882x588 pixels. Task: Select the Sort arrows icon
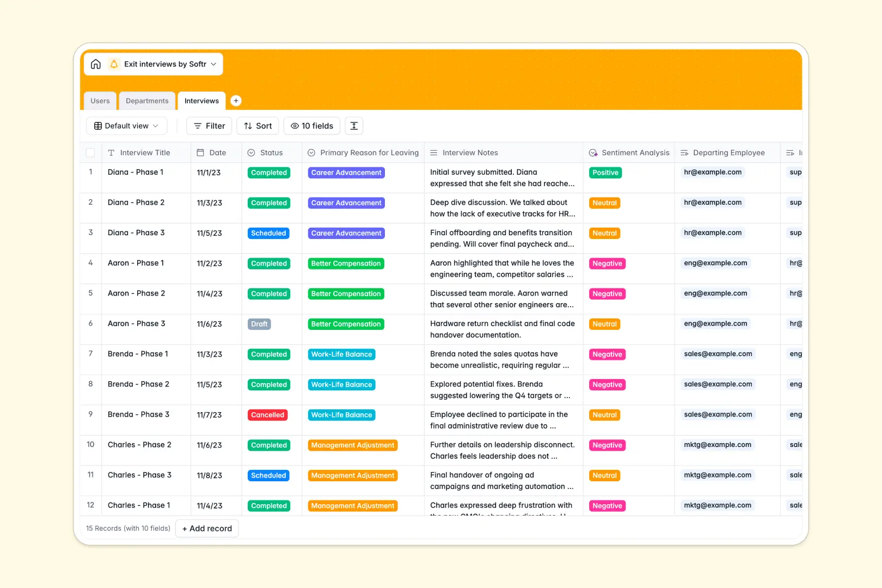[248, 126]
